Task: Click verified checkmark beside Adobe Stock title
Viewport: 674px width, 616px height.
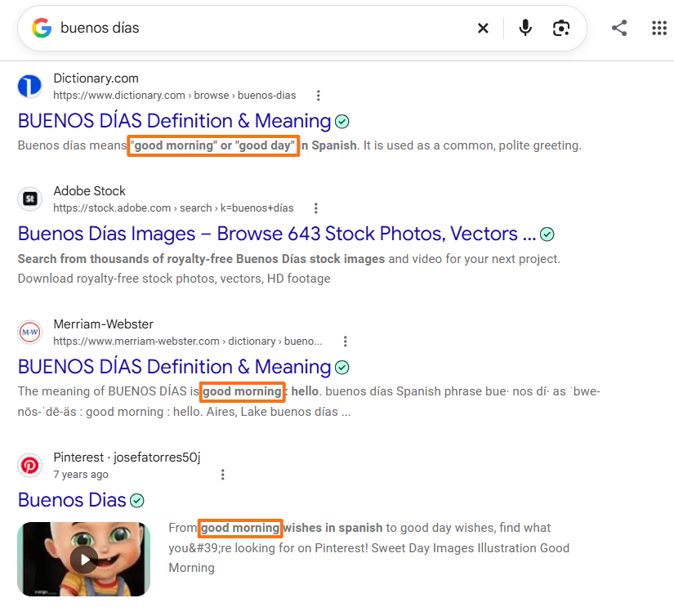Action: tap(547, 234)
